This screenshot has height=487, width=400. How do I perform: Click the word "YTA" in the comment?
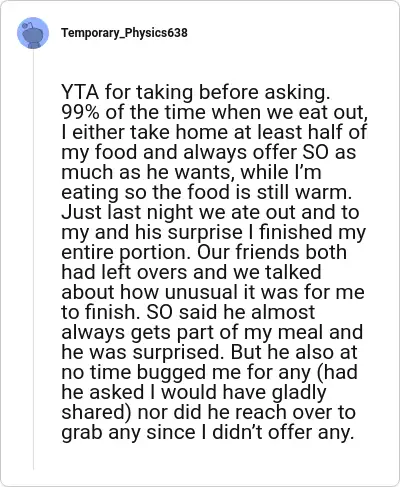point(80,92)
